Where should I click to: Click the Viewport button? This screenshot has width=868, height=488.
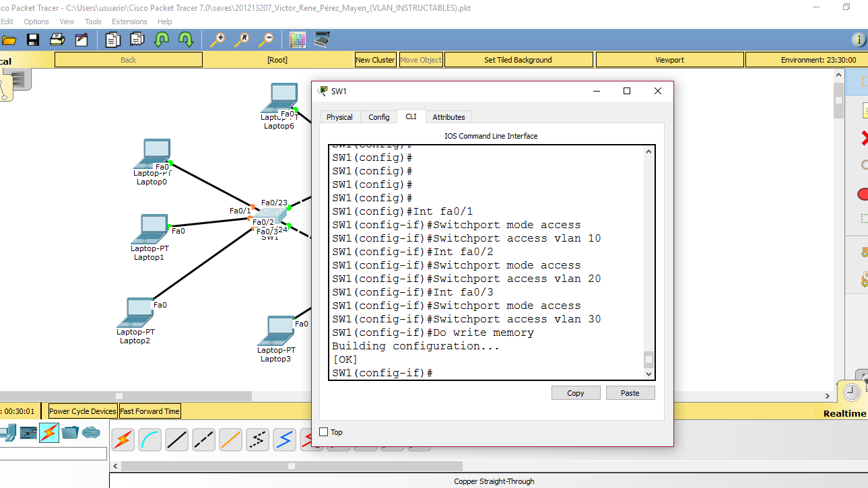669,60
